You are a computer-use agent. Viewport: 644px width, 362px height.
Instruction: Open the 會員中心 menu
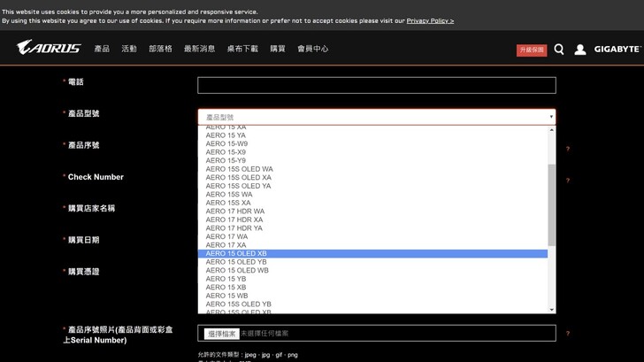tap(312, 49)
